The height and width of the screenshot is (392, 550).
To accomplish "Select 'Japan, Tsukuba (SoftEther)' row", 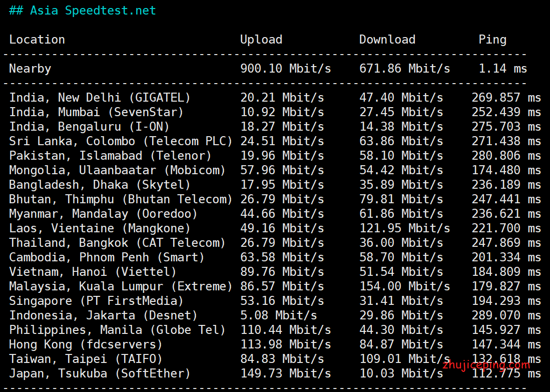I will click(x=275, y=374).
